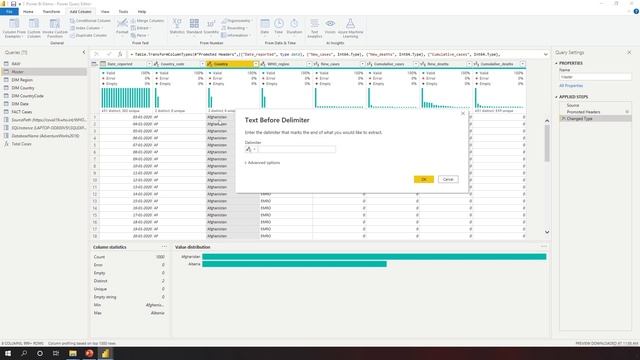
Task: Open the Country column filter dropdown
Action: coord(256,64)
